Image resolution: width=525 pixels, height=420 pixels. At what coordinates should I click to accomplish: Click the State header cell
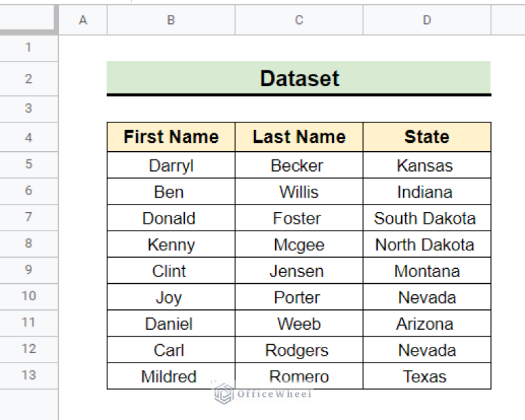(427, 137)
